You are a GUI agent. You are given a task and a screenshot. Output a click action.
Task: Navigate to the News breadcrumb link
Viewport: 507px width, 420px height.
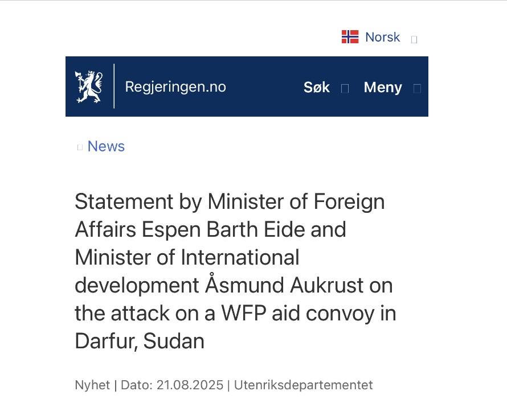coord(106,146)
